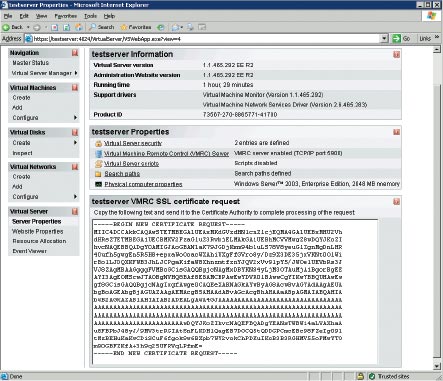Screen dimensions: 443x381
Task: Collapse the Virtual Server panel with its red icon
Action: [75, 211]
